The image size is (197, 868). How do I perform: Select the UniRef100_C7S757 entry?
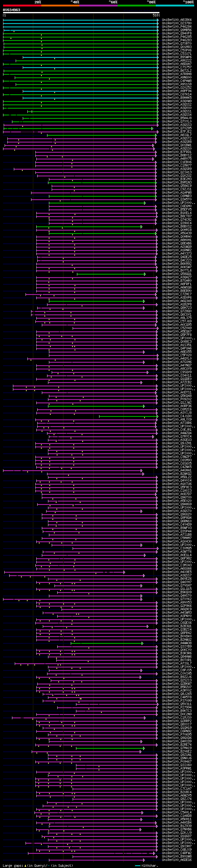(177, 67)
